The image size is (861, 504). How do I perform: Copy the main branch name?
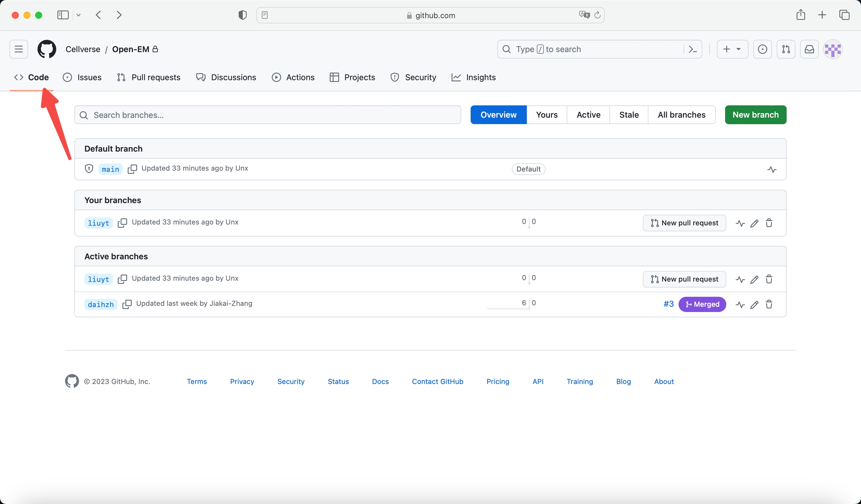[x=132, y=169]
